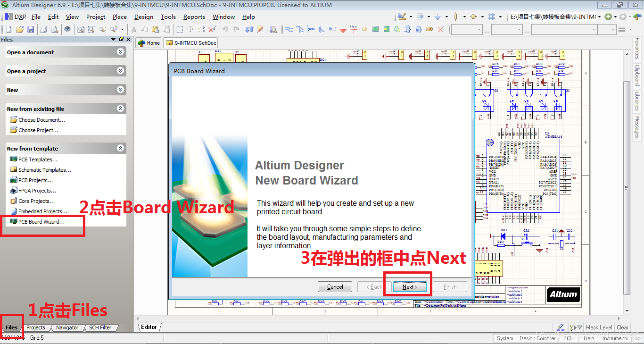Click Cancel in PCB Board Wizard
This screenshot has height=344, width=644.
point(335,286)
